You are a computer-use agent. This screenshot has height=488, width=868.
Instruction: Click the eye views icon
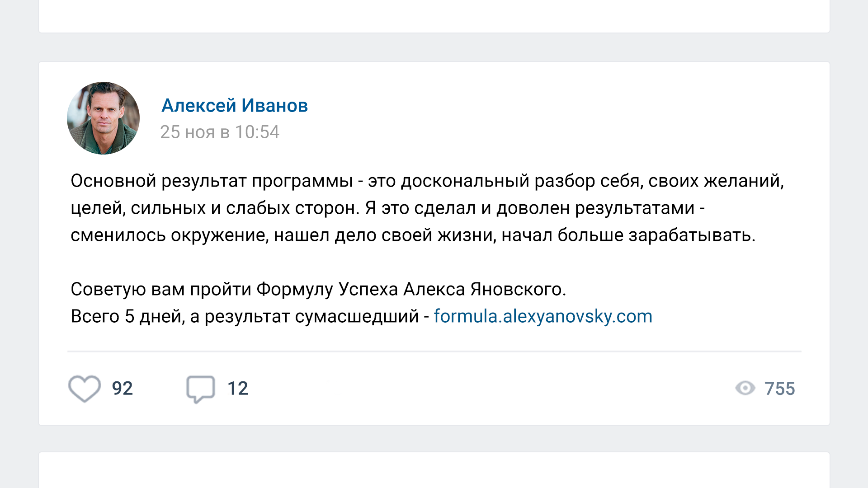745,388
